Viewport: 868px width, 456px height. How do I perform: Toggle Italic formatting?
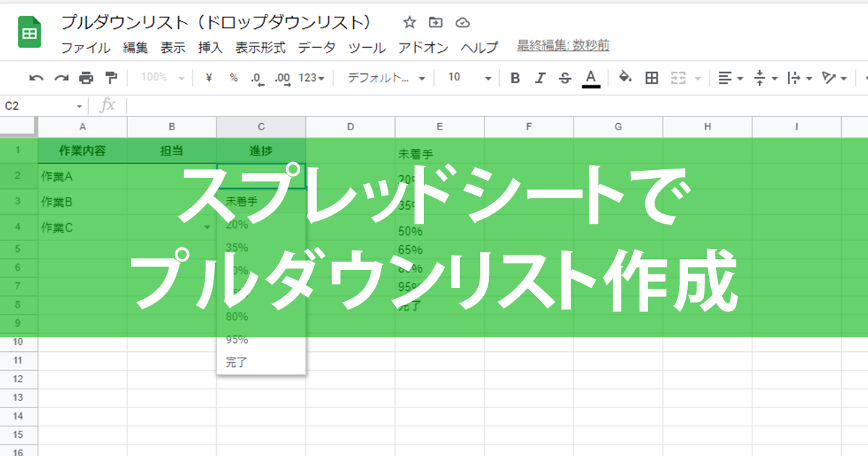pyautogui.click(x=540, y=77)
